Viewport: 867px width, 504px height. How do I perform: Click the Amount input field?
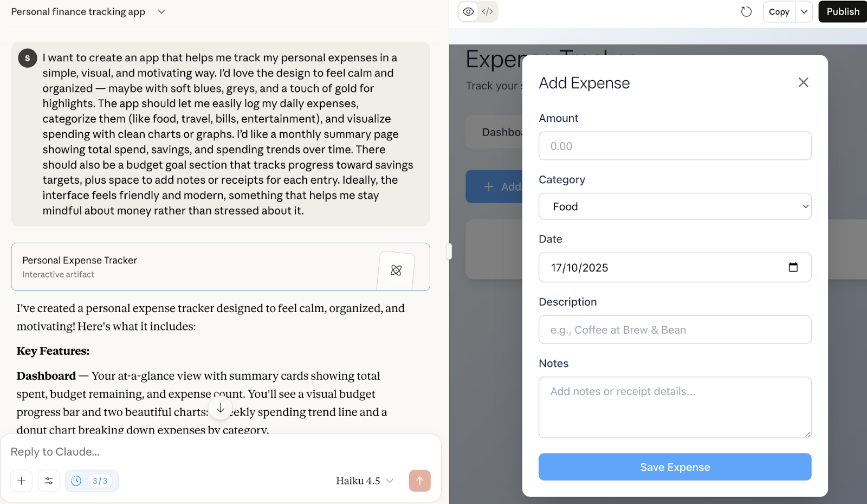[x=675, y=146]
